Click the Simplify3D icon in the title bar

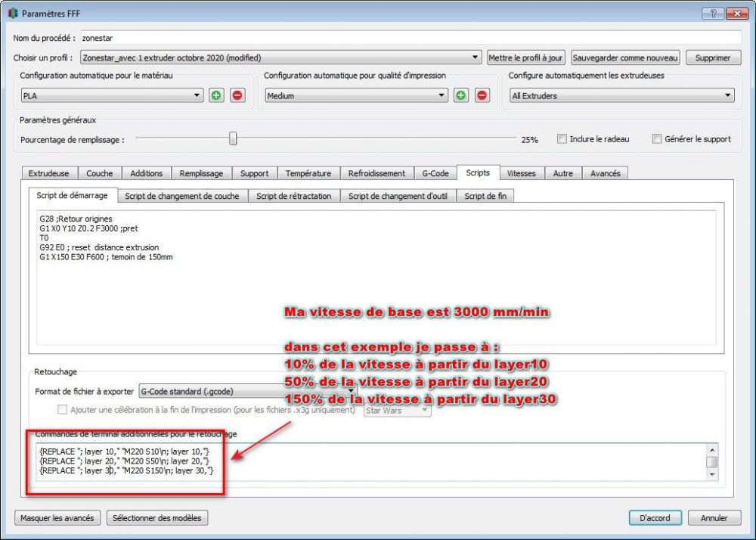(13, 14)
